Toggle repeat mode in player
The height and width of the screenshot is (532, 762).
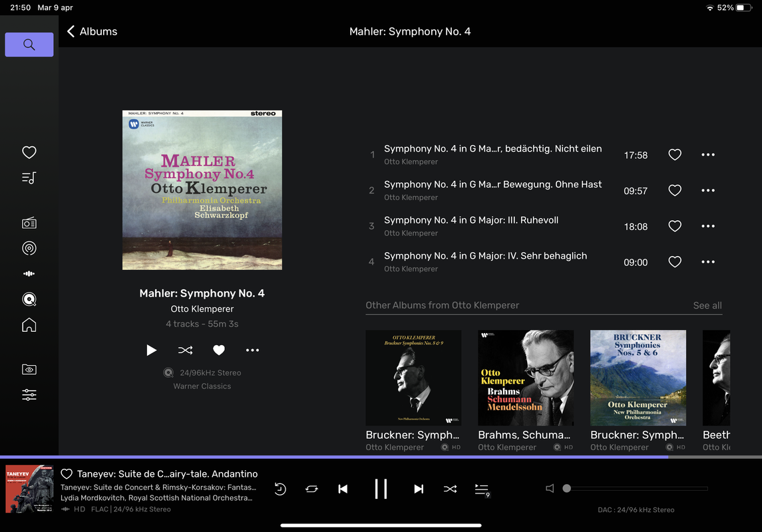tap(311, 489)
